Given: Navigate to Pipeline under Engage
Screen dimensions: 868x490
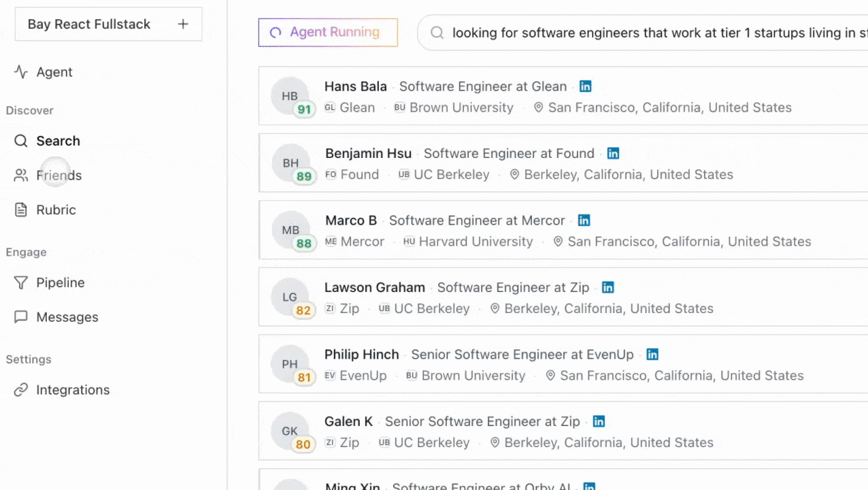Looking at the screenshot, I should click(x=60, y=283).
